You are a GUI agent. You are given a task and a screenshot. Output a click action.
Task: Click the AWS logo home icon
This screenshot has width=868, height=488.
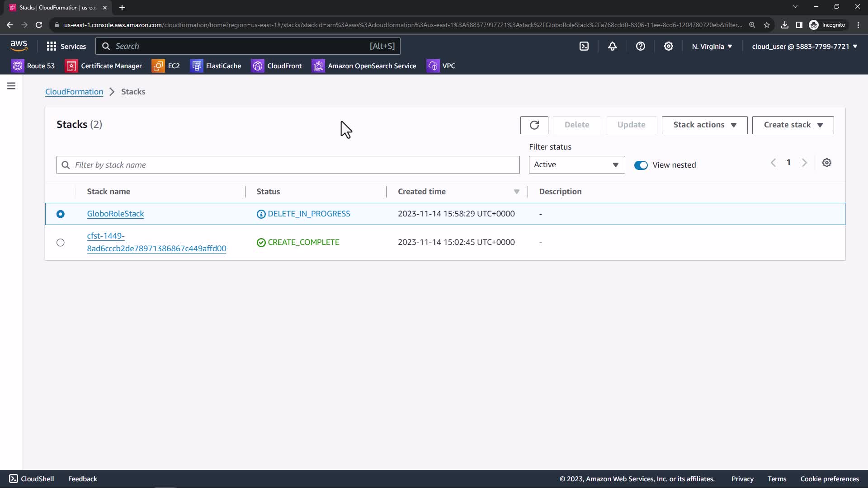[x=19, y=46]
